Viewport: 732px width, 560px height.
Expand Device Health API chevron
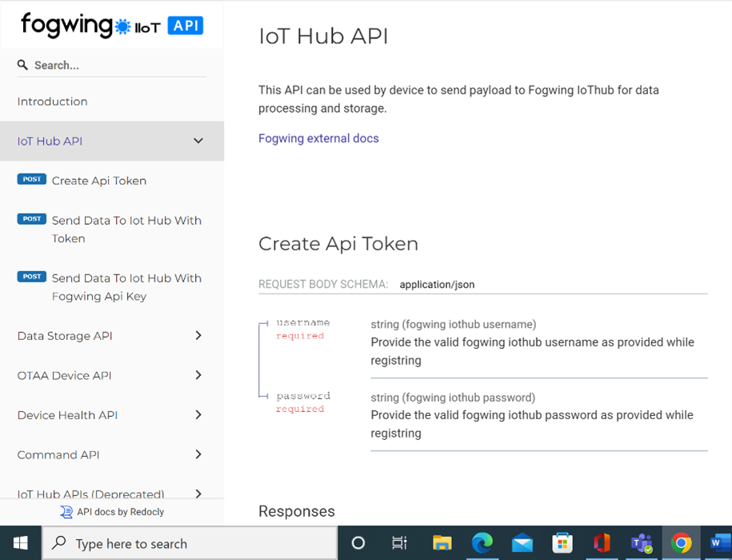pyautogui.click(x=198, y=415)
